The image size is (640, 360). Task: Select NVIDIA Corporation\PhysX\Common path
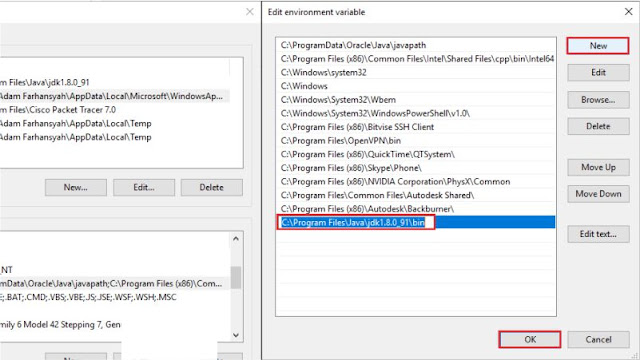tap(416, 182)
